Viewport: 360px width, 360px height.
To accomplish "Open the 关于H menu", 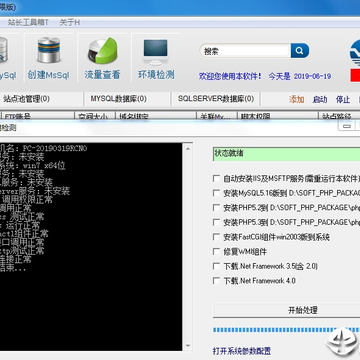I will tap(69, 23).
